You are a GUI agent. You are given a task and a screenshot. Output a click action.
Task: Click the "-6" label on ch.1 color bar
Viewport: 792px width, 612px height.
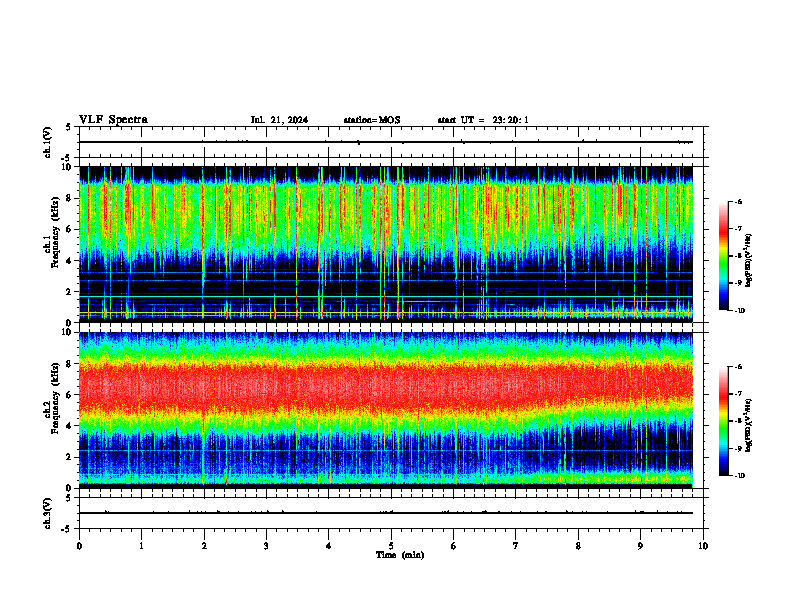point(738,201)
